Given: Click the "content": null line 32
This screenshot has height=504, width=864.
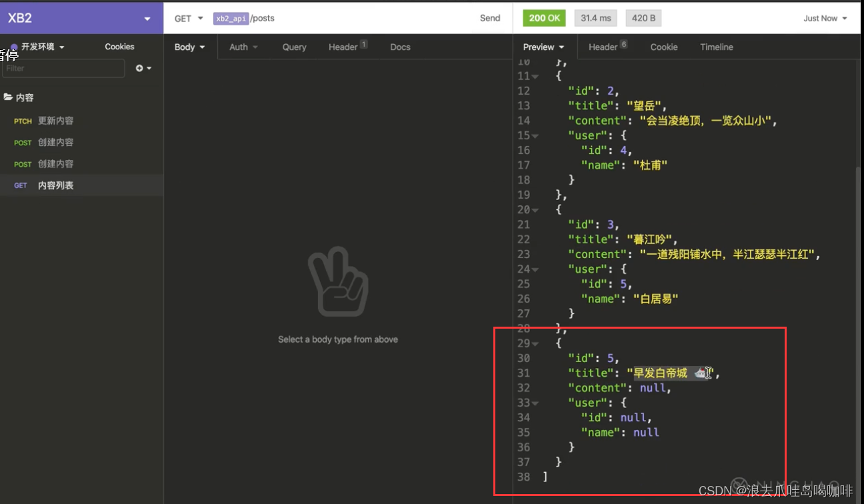Looking at the screenshot, I should point(619,388).
